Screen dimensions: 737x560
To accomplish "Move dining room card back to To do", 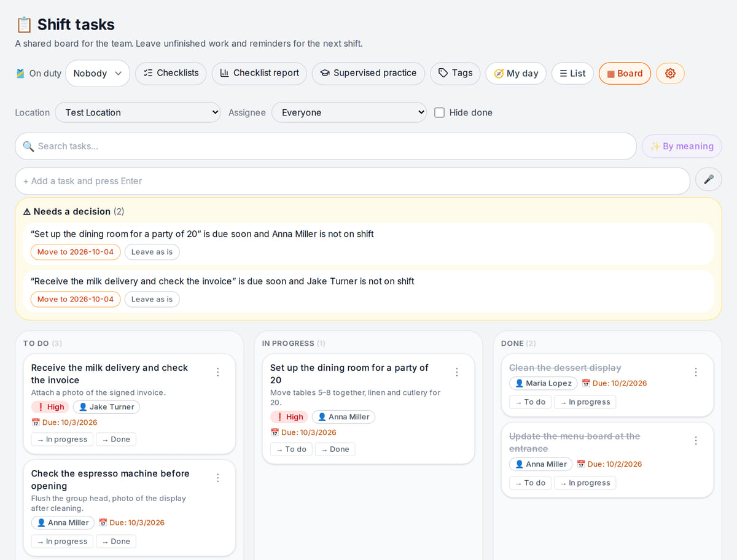I will tap(291, 449).
